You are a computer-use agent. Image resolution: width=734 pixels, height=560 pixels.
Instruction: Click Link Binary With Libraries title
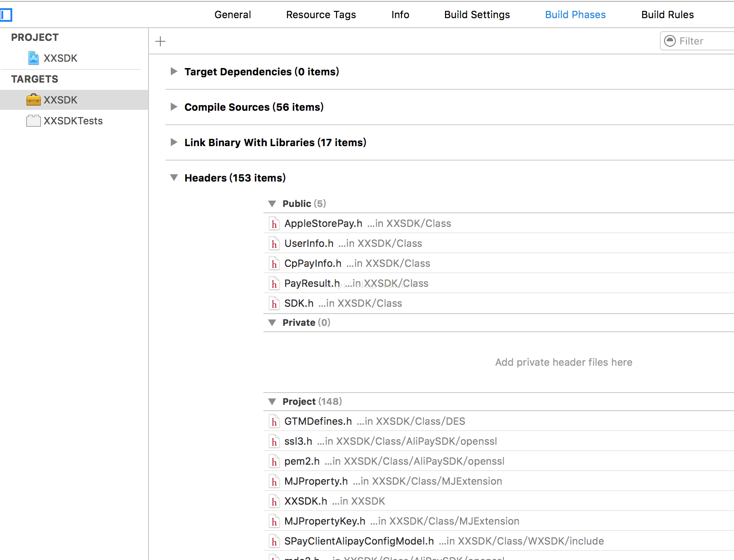[x=275, y=142]
